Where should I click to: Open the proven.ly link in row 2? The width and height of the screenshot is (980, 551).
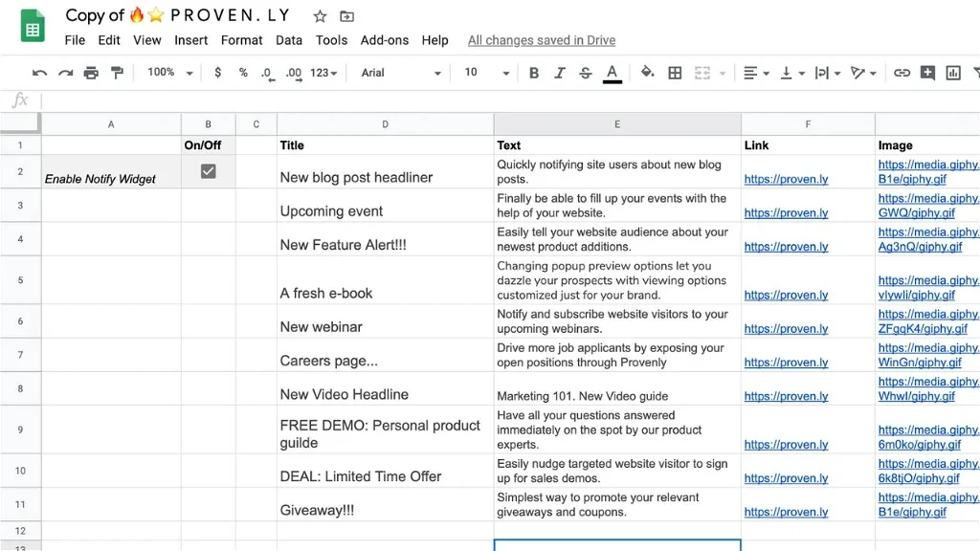pyautogui.click(x=787, y=179)
